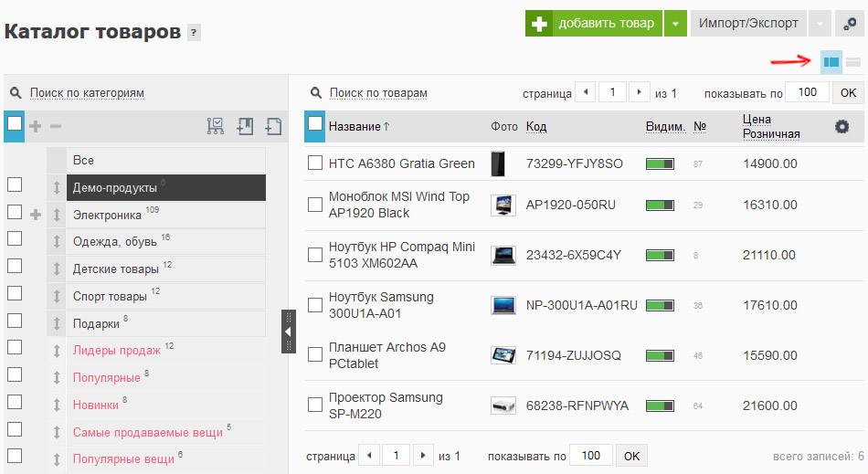Open the wrench settings icon beside Импорт/Экспорт
The height and width of the screenshot is (474, 868).
coord(849,24)
